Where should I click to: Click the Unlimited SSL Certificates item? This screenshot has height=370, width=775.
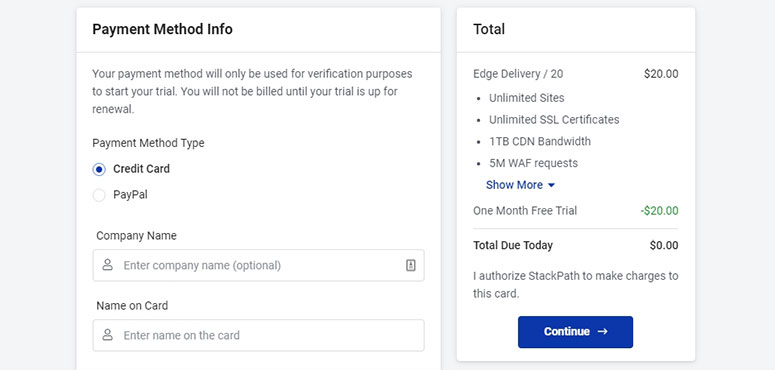point(554,120)
